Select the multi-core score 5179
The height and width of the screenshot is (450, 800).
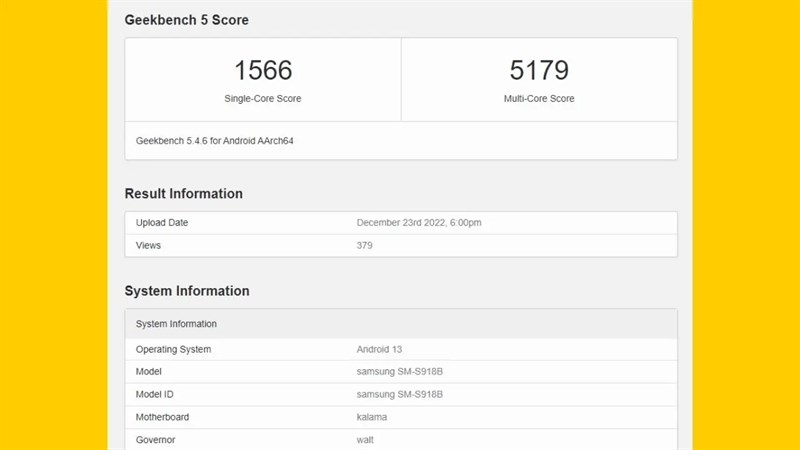point(539,70)
